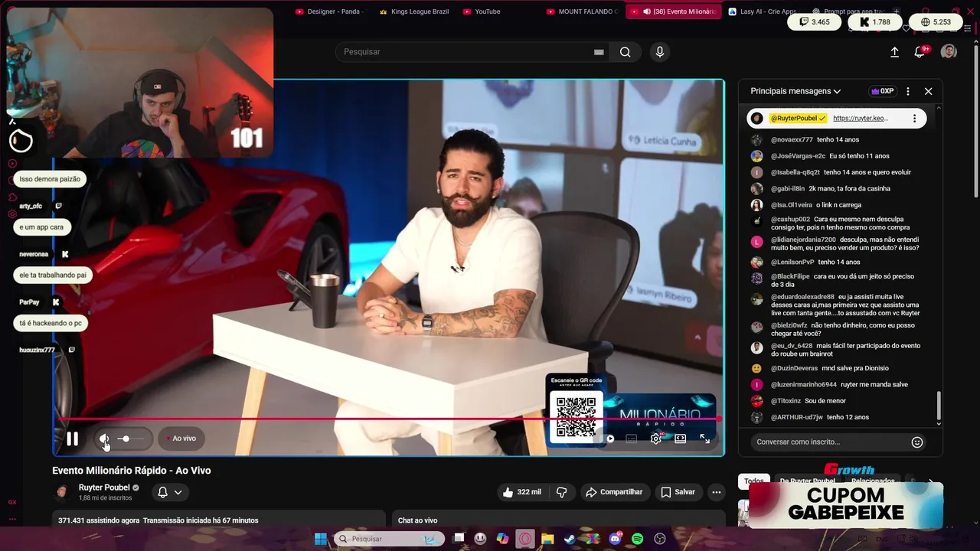Open the create/upload icon

[x=894, y=52]
